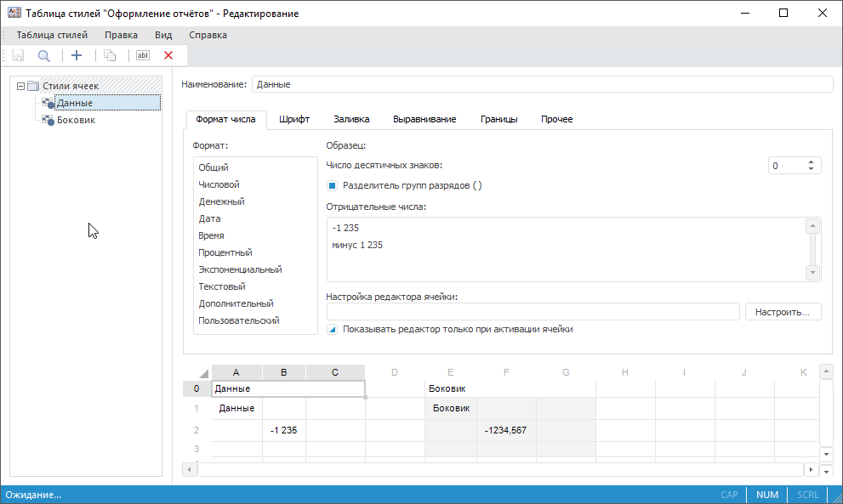
Task: Open the Шрифт tab
Action: 294,120
